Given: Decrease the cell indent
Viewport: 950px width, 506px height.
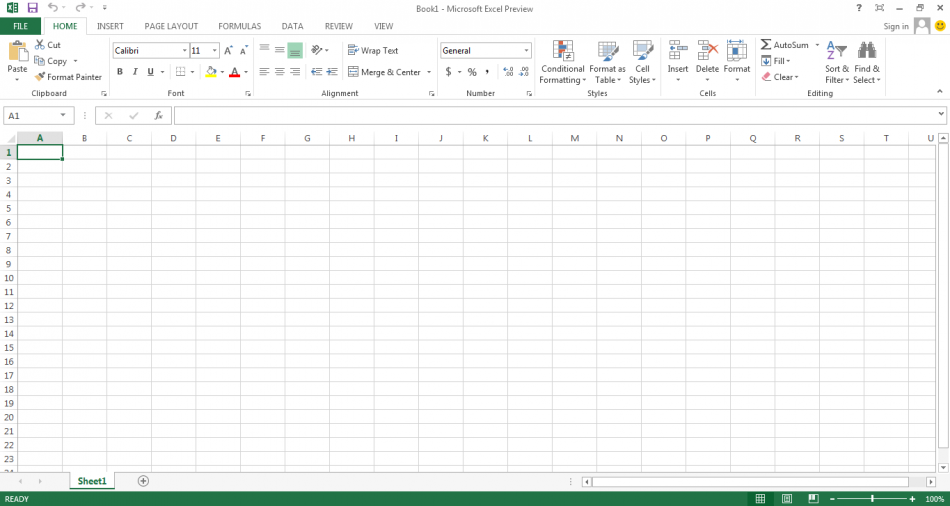Looking at the screenshot, I should [316, 72].
